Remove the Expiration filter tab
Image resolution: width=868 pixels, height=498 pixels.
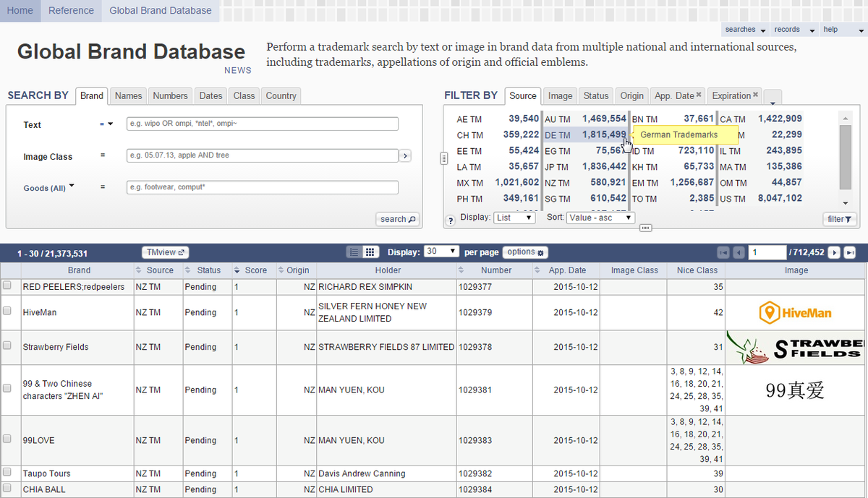tap(756, 95)
